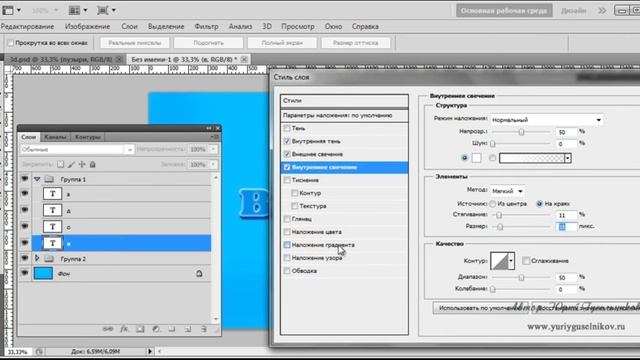Click the Размер оттиска button
This screenshot has height=360, width=640.
[x=356, y=43]
